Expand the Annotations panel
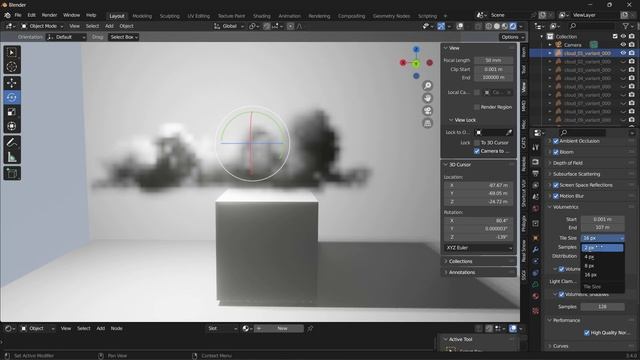This screenshot has height=360, width=640. (478, 272)
